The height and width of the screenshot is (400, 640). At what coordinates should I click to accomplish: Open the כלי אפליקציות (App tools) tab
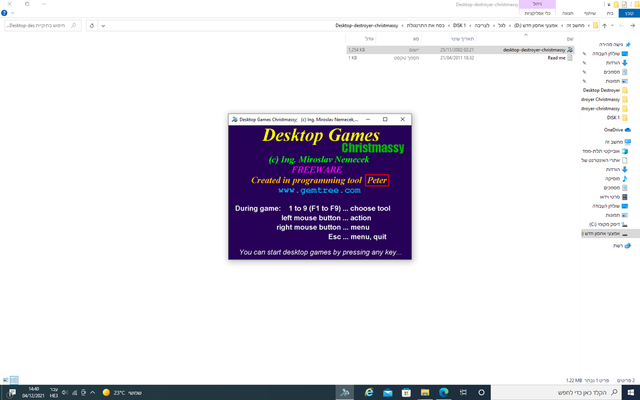[537, 13]
